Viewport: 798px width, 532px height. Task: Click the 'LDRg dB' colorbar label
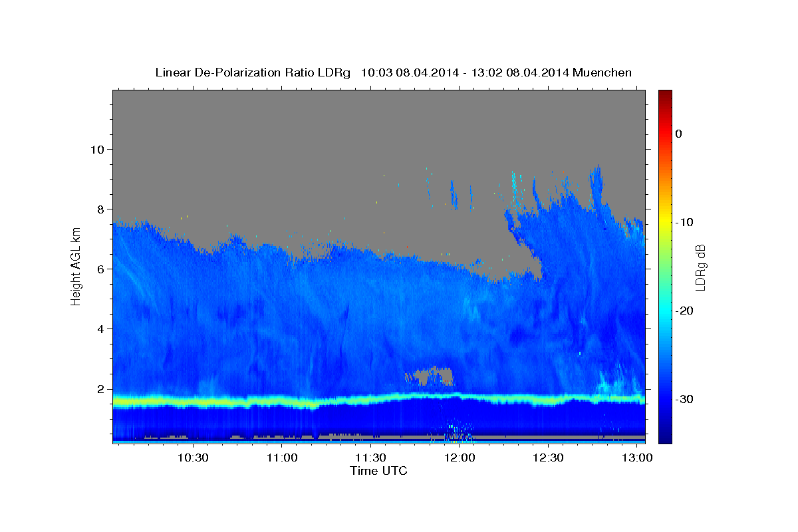coord(700,267)
